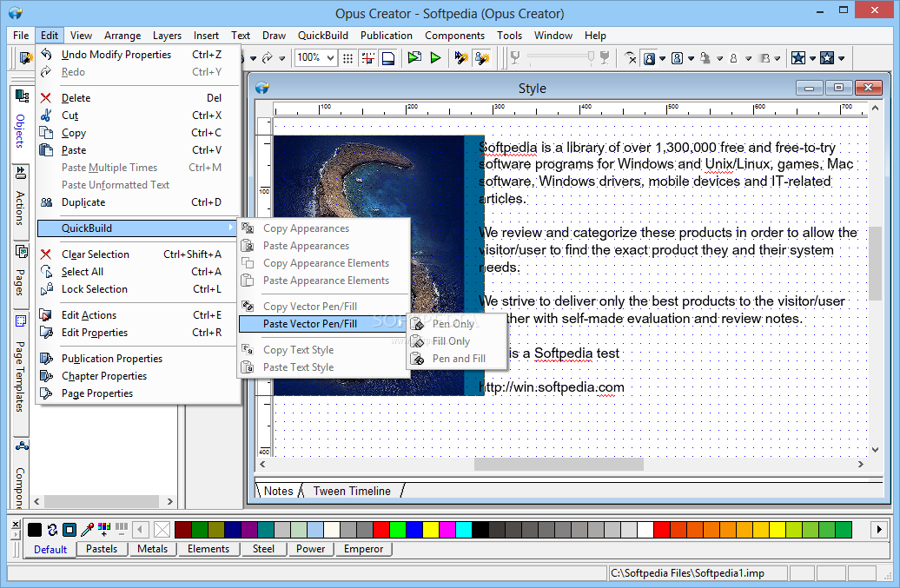Screen dimensions: 900x588
Task: Close the color palette bar
Action: point(16,524)
